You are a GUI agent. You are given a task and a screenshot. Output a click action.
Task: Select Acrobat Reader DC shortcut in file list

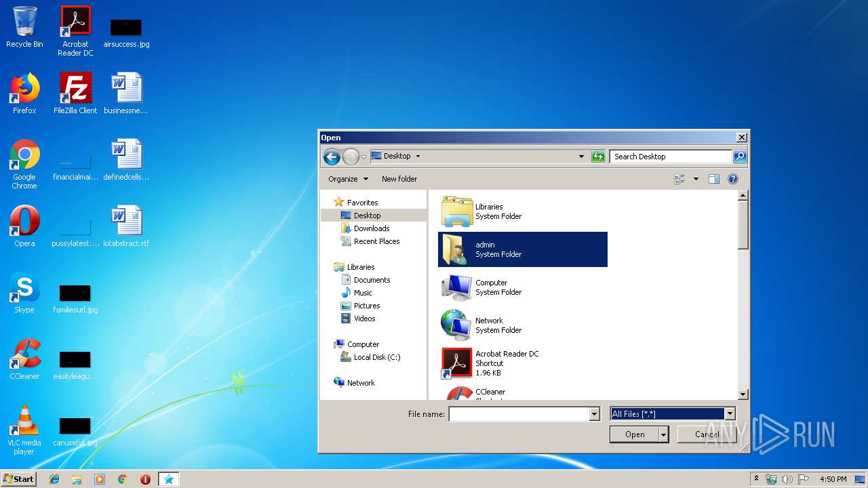click(x=522, y=363)
